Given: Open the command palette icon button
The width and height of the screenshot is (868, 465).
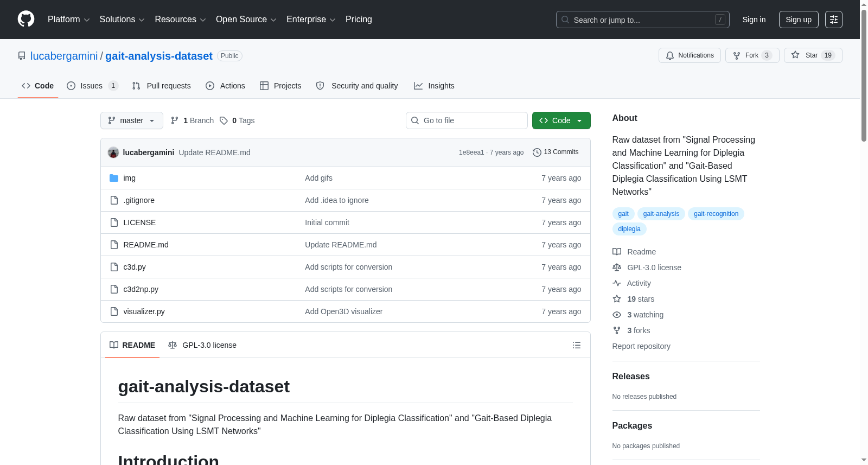Looking at the screenshot, I should tap(833, 20).
